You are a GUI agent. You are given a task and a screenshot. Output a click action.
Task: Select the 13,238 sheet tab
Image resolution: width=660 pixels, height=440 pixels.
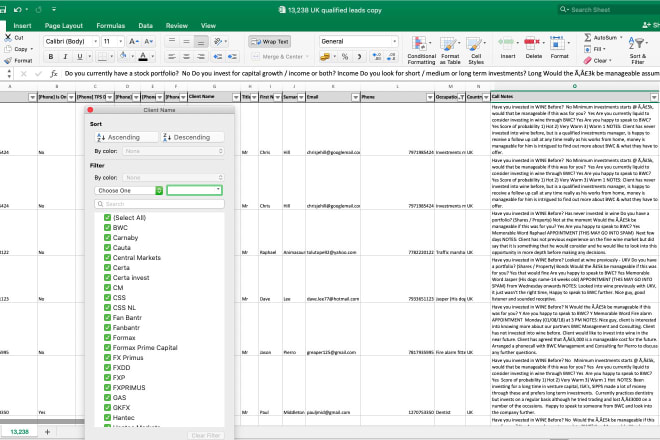pos(19,432)
